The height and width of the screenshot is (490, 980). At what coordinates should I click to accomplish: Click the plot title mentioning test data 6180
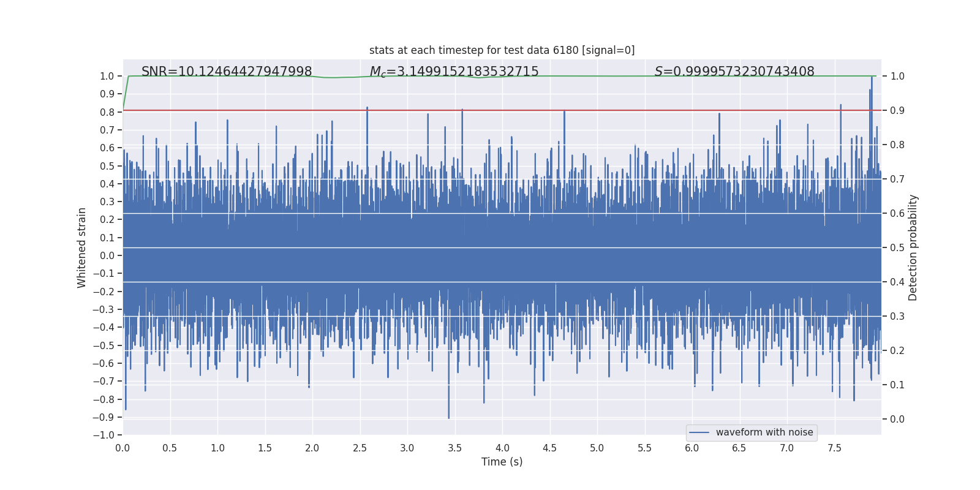[502, 50]
